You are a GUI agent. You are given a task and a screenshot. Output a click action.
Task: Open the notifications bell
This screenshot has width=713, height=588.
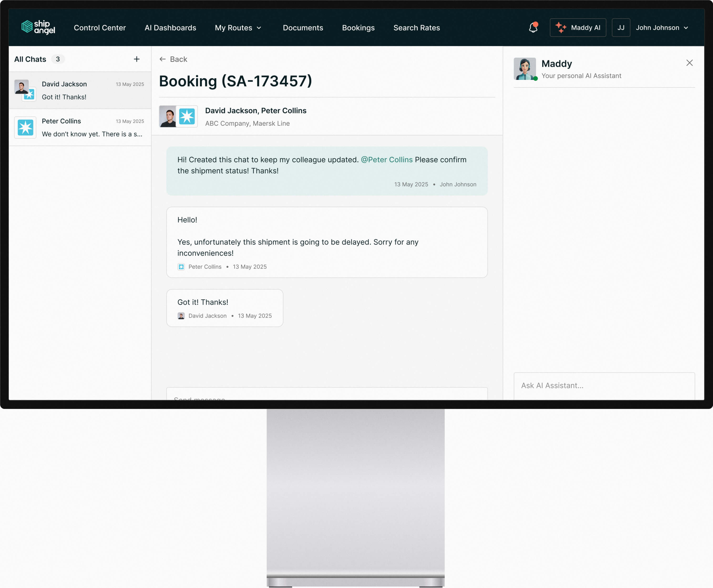click(533, 27)
